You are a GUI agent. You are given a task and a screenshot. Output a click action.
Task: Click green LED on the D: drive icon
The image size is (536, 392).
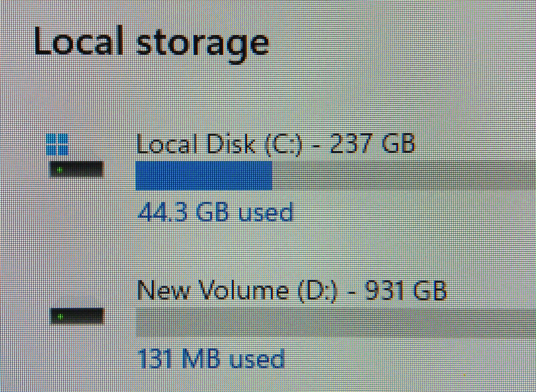[x=60, y=317]
